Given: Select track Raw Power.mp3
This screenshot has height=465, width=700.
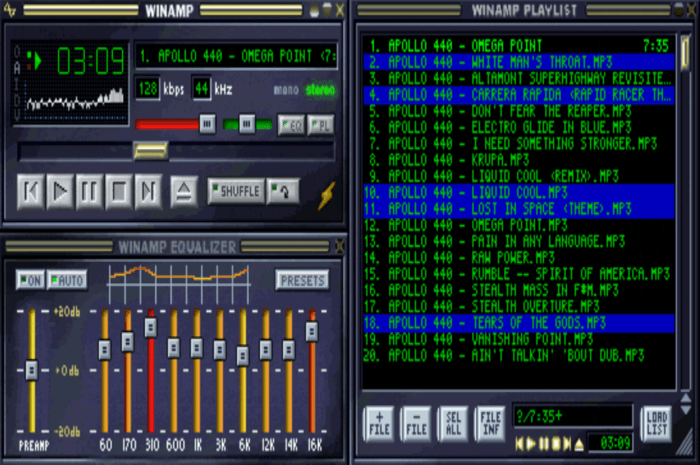Looking at the screenshot, I should pyautogui.click(x=518, y=257).
